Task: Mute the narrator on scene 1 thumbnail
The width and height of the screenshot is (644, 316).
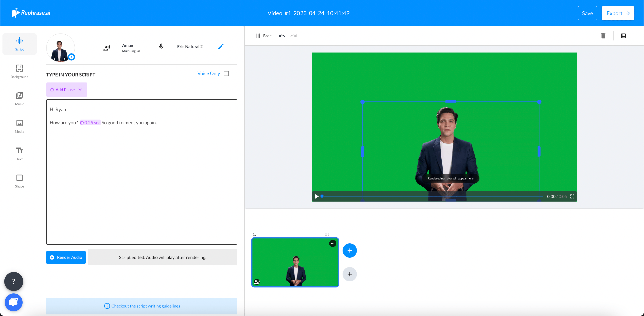Action: pos(257,282)
